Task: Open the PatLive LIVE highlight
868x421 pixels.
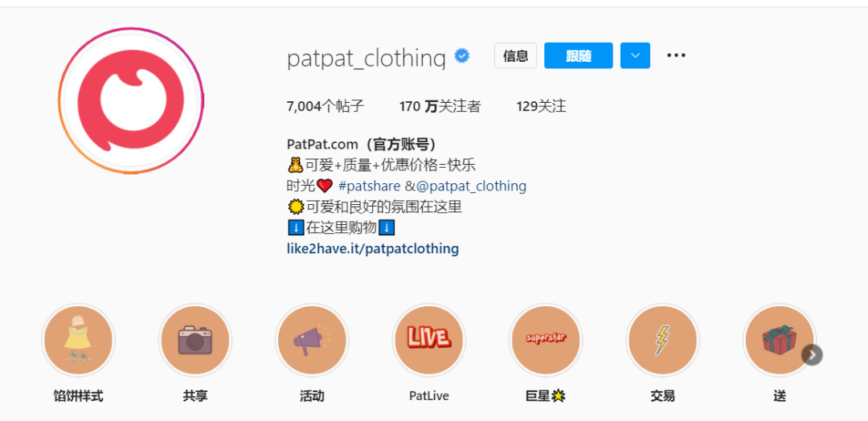Action: 428,340
